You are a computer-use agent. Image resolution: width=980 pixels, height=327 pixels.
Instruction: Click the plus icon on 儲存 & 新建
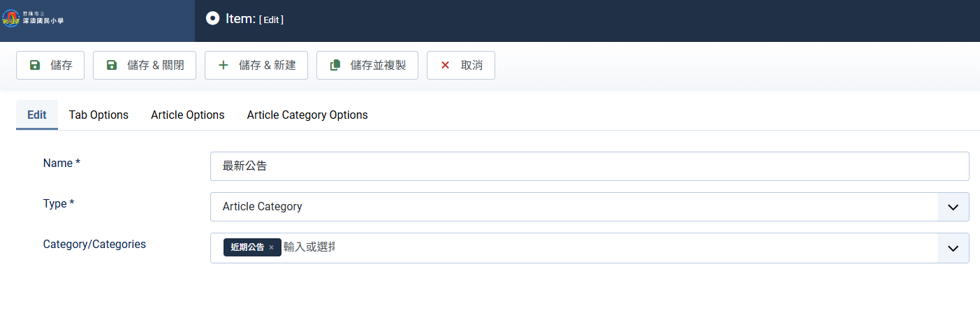pos(224,65)
